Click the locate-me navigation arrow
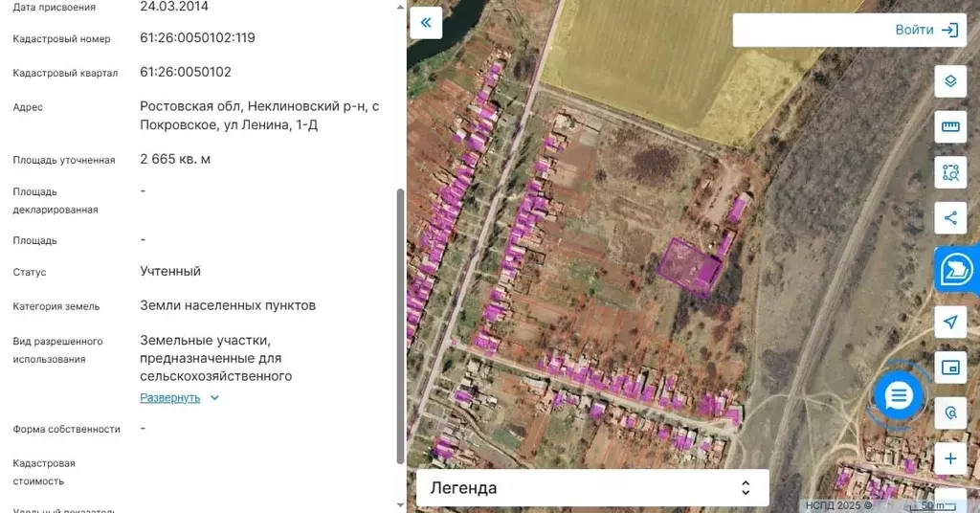 pos(950,322)
